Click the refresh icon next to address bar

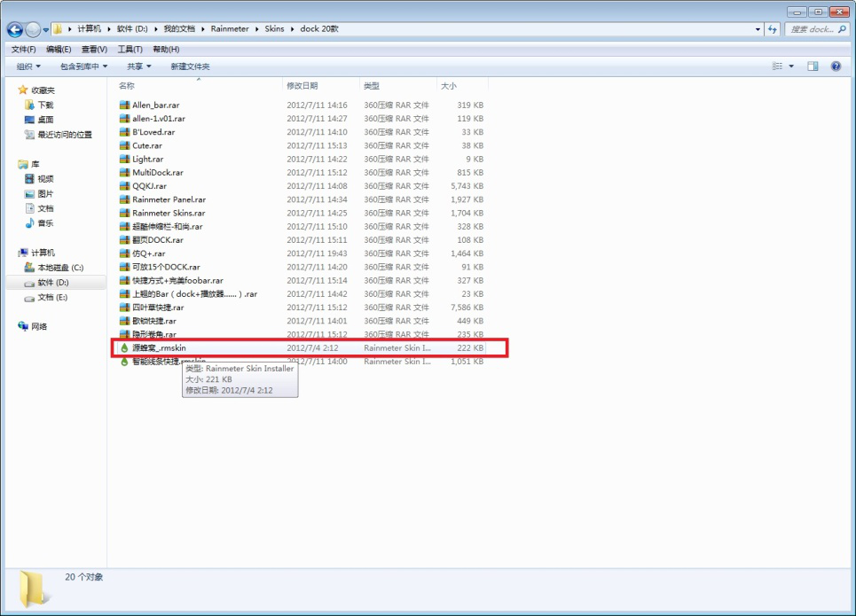pos(772,29)
